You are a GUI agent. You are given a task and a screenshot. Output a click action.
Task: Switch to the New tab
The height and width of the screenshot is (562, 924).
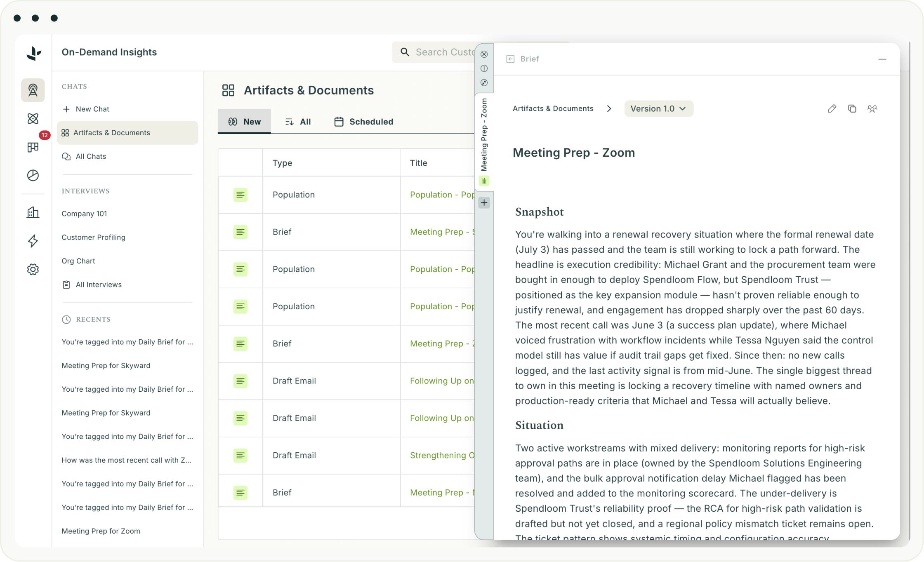pyautogui.click(x=244, y=122)
